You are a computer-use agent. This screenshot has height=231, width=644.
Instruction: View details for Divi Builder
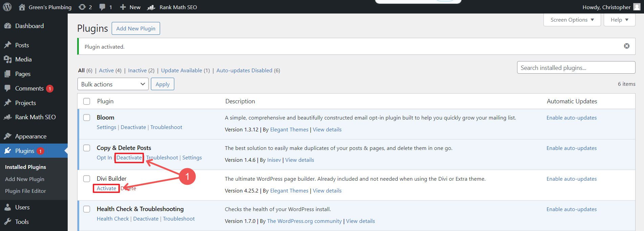click(327, 191)
